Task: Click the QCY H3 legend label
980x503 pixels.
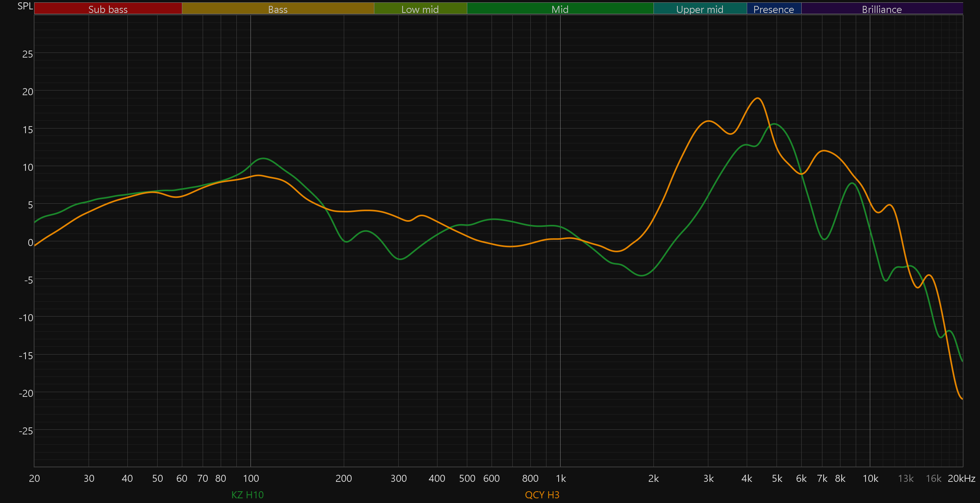Action: click(x=542, y=495)
